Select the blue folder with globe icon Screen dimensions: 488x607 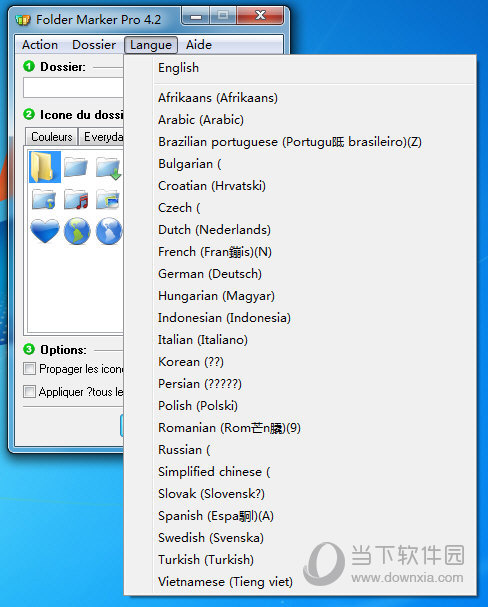[44, 199]
